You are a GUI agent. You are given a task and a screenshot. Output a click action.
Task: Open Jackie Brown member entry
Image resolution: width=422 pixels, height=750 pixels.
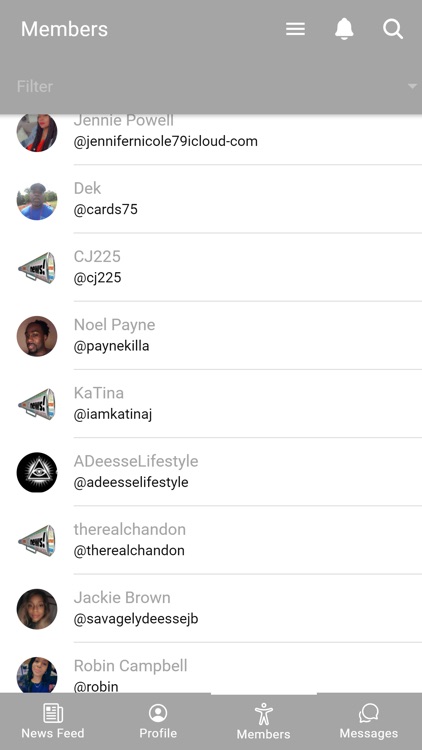tap(211, 608)
